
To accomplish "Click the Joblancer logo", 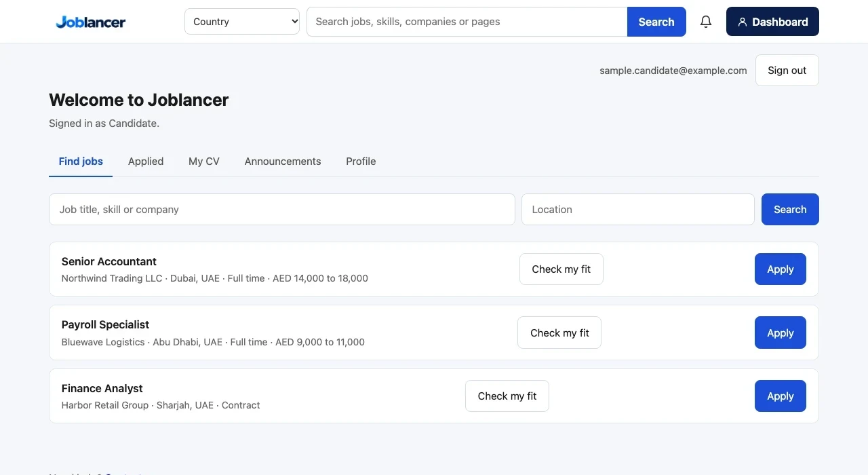I will [x=91, y=22].
